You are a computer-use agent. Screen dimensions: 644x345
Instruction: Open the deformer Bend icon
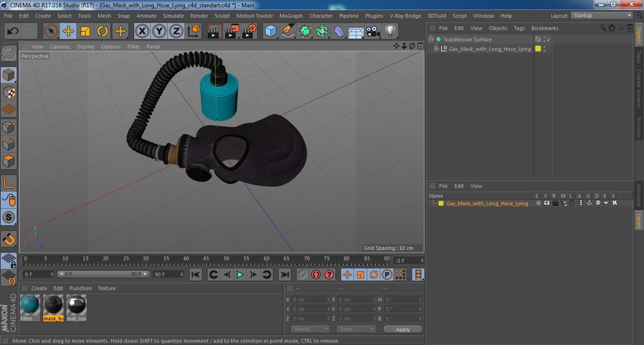339,31
